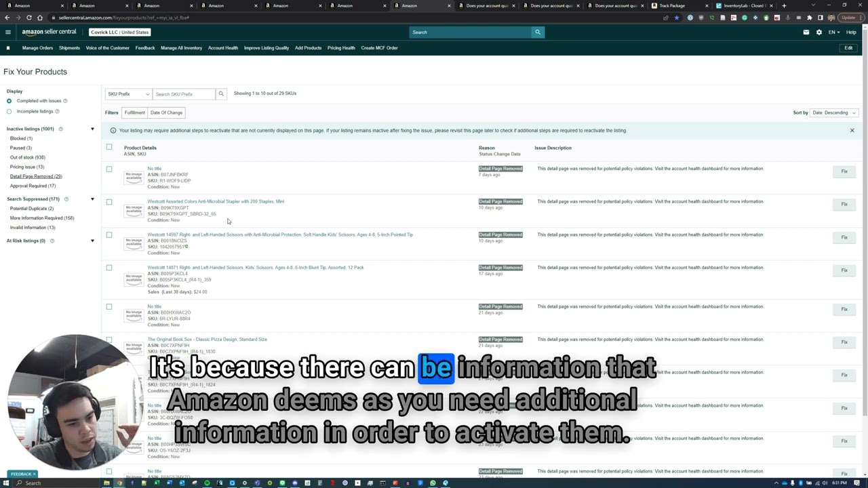Switch to the Track Package browser tab
868x488 pixels.
678,5
